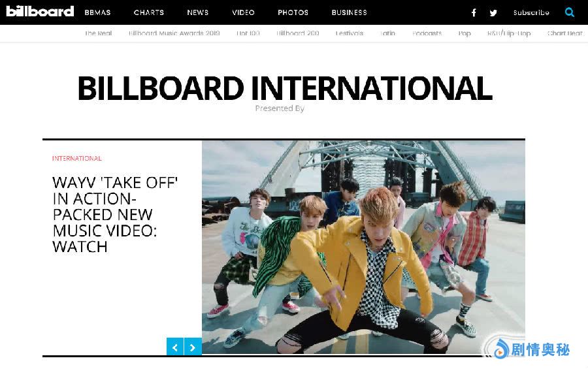Open the Podcasts sub-navigation link

[x=427, y=33]
